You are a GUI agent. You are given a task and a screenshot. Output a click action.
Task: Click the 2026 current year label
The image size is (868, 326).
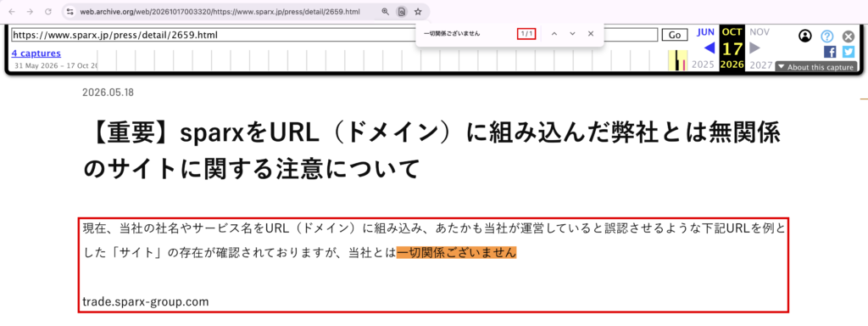click(x=732, y=65)
